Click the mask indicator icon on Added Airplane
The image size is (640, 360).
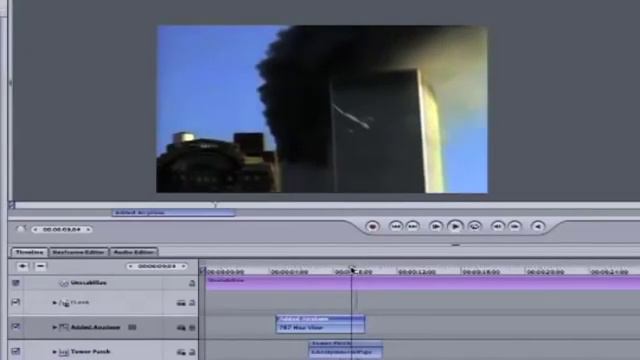coord(132,327)
